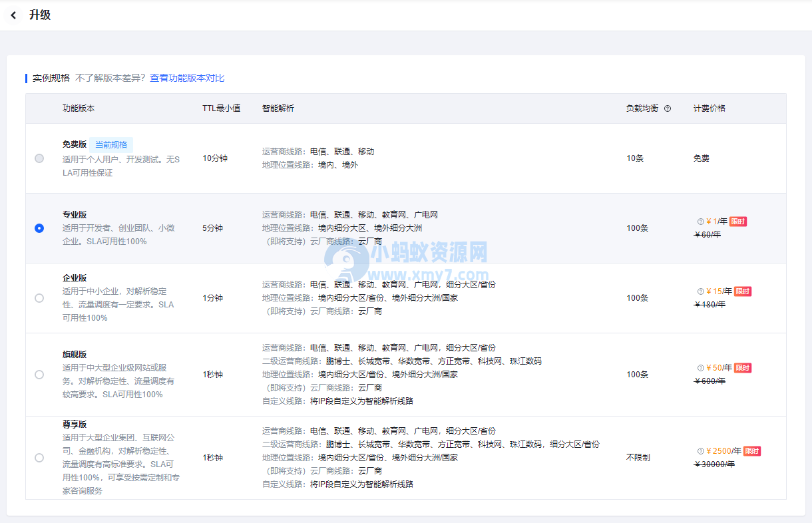This screenshot has height=523, width=812.
Task: Click the 1秒钟 TTL value in 尊享版 row
Action: 213,458
